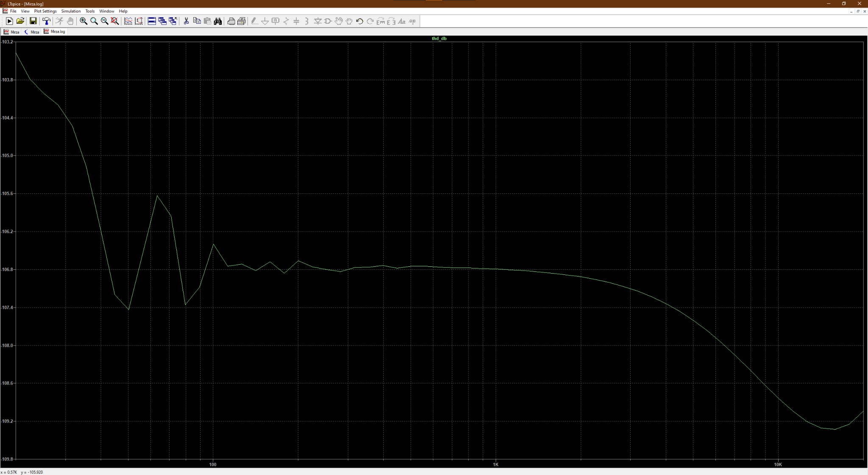The width and height of the screenshot is (868, 475).
Task: Place a capacitor icon
Action: [297, 21]
